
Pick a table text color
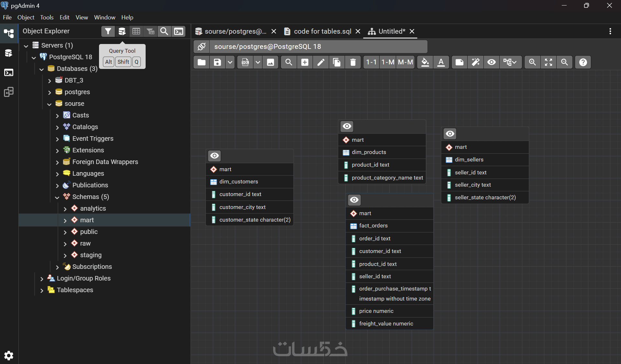tap(441, 62)
